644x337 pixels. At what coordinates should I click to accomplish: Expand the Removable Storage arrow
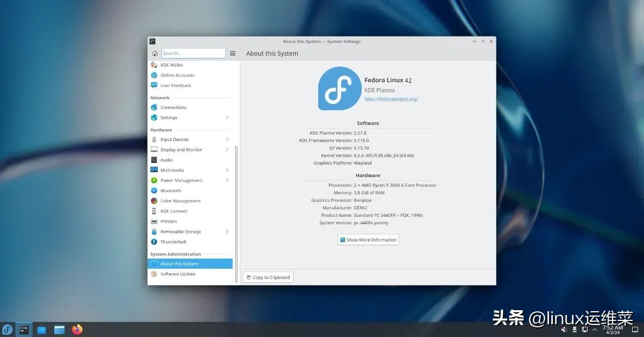[227, 232]
